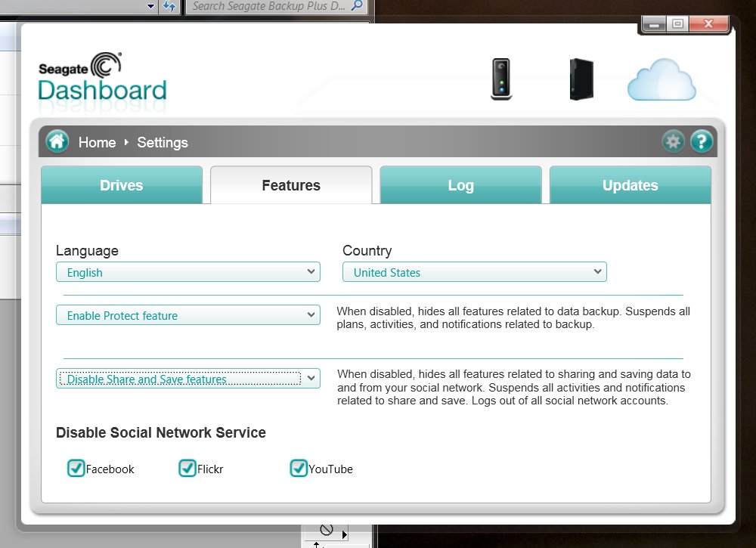Open the Country dropdown showing United States
This screenshot has width=756, height=548.
coord(475,272)
